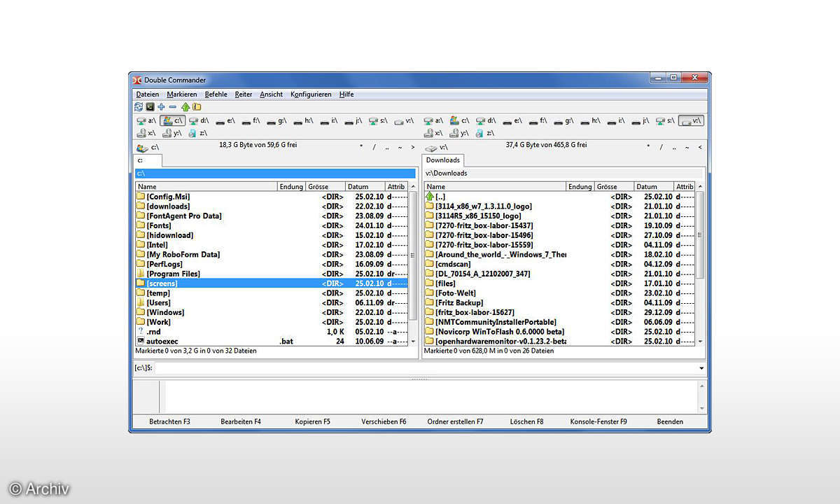Screen dimensions: 840x504
Task: Click the blue minus toolbar icon
Action: coord(173,107)
